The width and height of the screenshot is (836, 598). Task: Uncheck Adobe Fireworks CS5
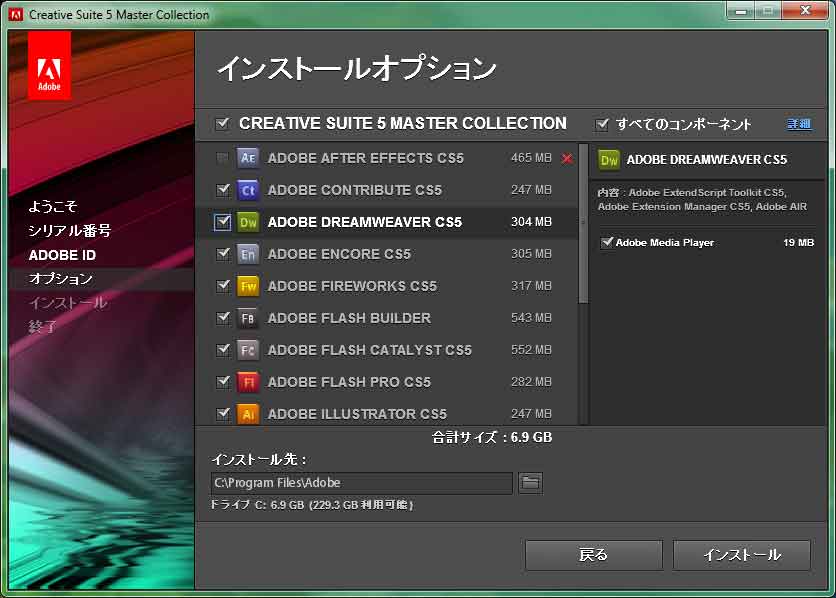(x=223, y=286)
